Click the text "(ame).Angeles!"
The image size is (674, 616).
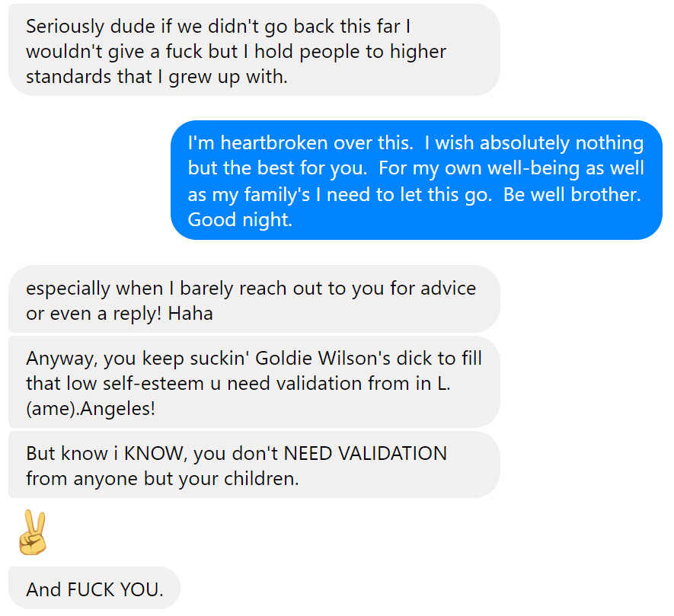[91, 408]
